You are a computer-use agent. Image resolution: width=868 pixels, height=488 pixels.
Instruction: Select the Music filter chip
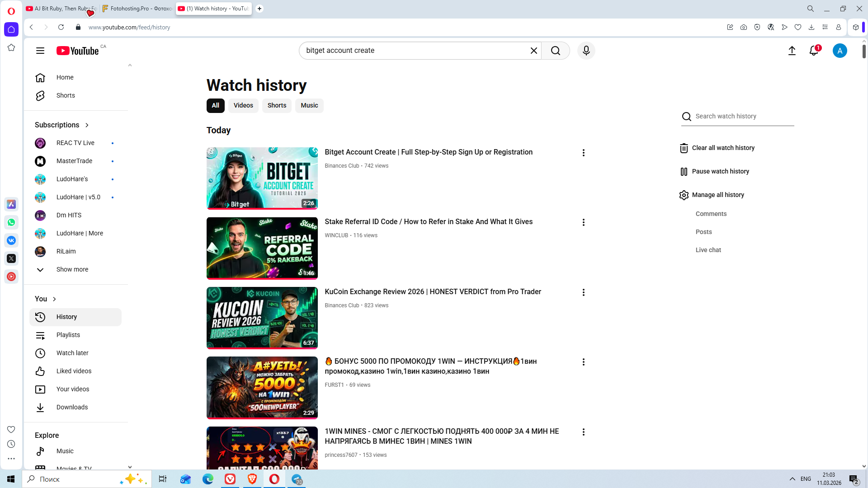pos(309,105)
